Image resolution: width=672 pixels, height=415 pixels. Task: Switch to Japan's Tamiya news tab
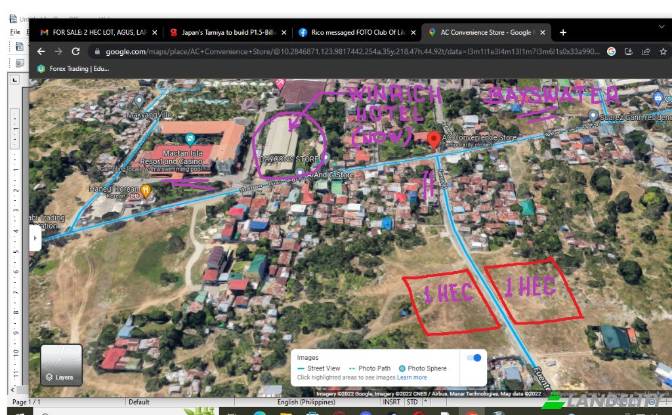[224, 32]
